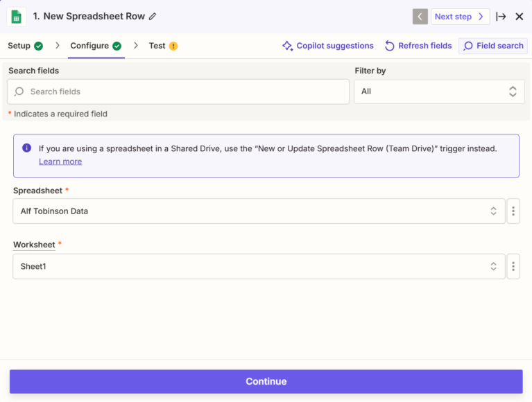Click the pencil icon to rename step
Screen dimensions: 532x402
153,16
